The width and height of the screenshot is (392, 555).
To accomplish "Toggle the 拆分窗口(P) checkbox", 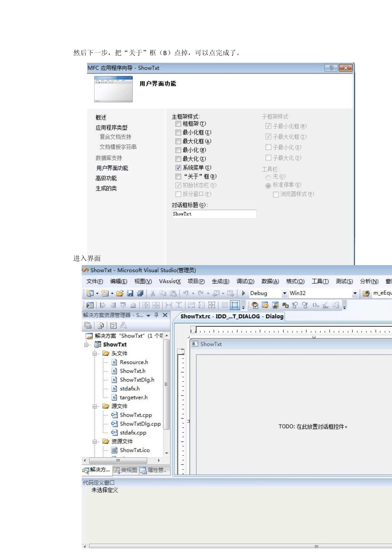I will point(178,194).
